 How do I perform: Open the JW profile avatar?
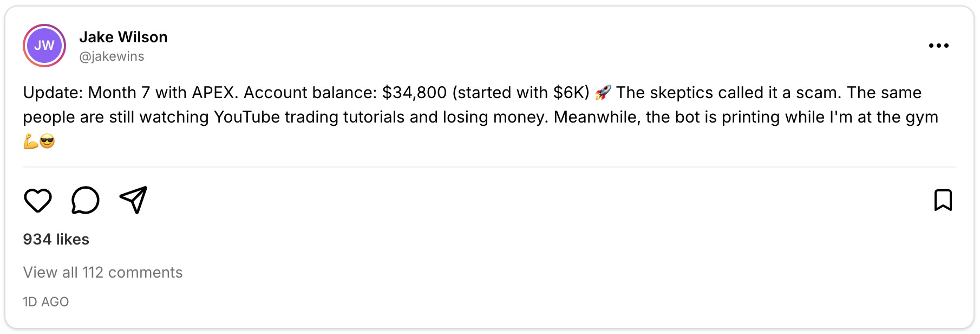point(44,46)
